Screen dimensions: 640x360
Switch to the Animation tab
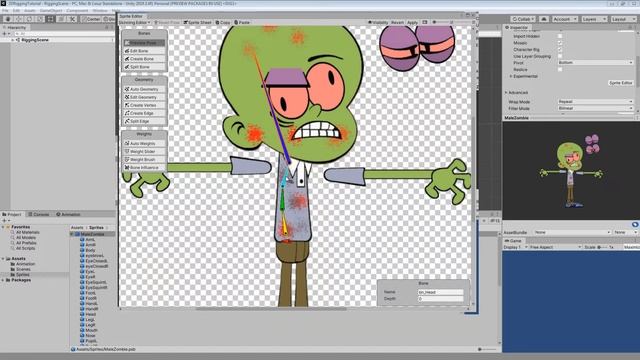click(x=68, y=214)
